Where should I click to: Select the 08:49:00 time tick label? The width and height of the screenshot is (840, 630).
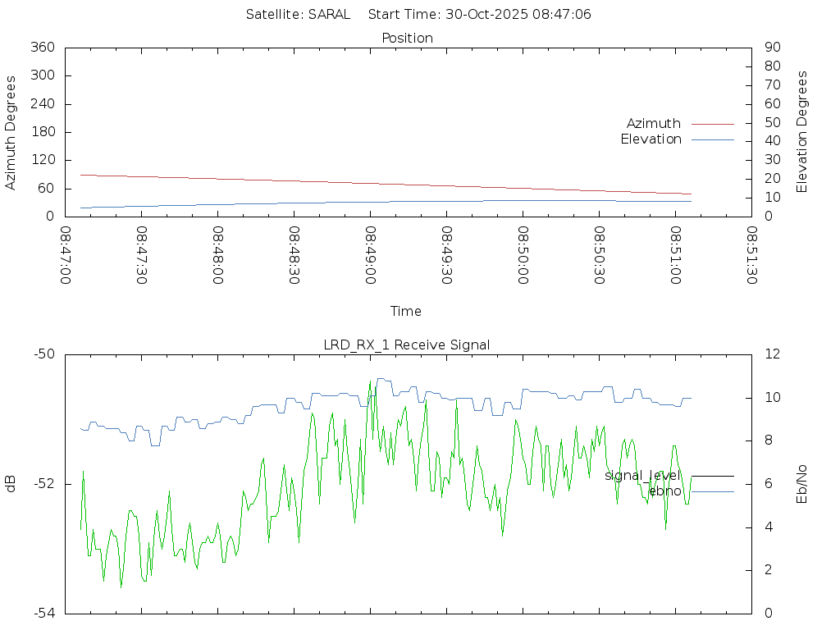coord(370,255)
